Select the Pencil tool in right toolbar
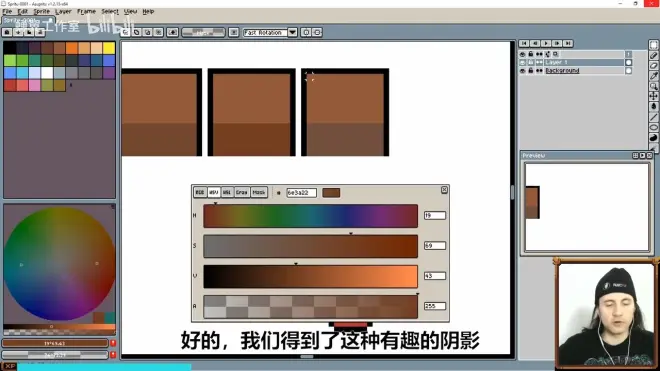 (x=654, y=55)
